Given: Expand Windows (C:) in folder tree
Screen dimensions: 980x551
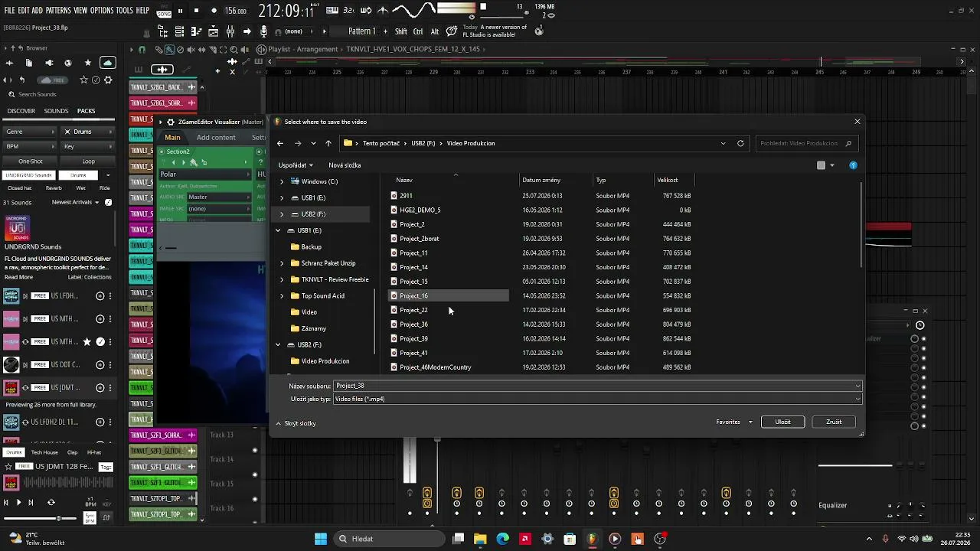Looking at the screenshot, I should click(x=282, y=181).
